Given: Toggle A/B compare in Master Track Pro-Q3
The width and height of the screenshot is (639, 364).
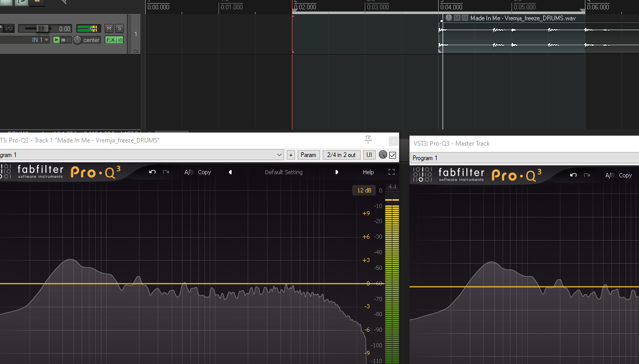Looking at the screenshot, I should click(610, 175).
